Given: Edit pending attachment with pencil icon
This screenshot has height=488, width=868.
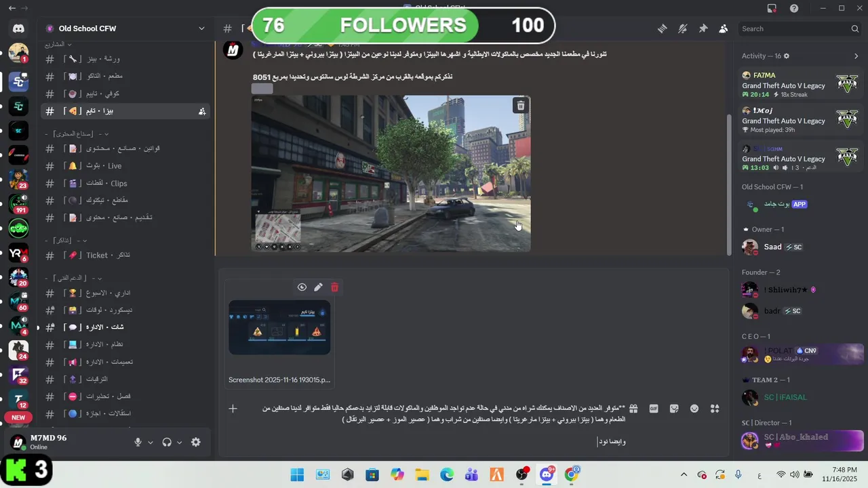Looking at the screenshot, I should coord(318,287).
